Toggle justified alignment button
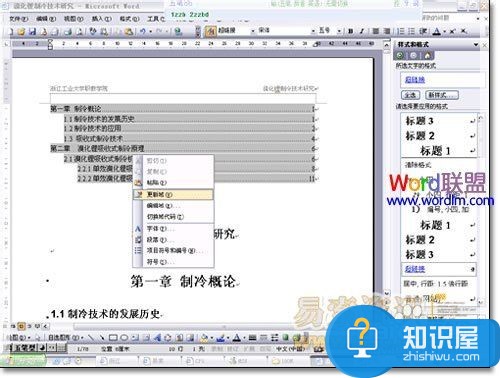500x378 pixels. point(376,31)
